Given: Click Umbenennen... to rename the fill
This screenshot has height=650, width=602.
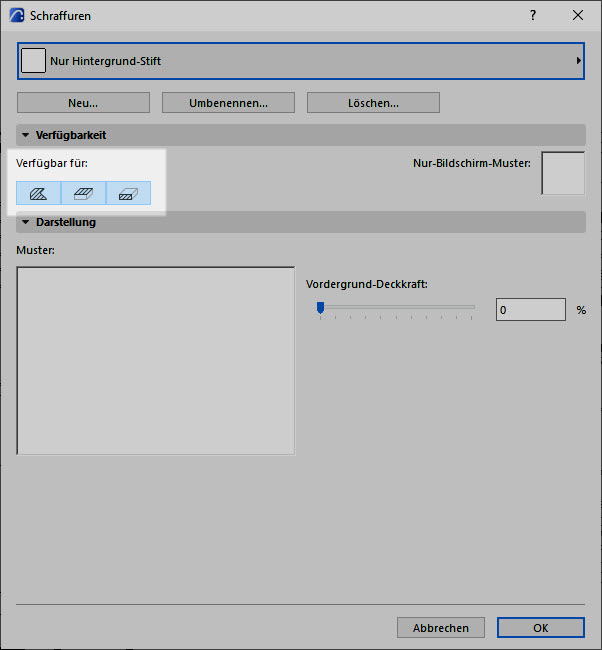Looking at the screenshot, I should click(x=228, y=103).
